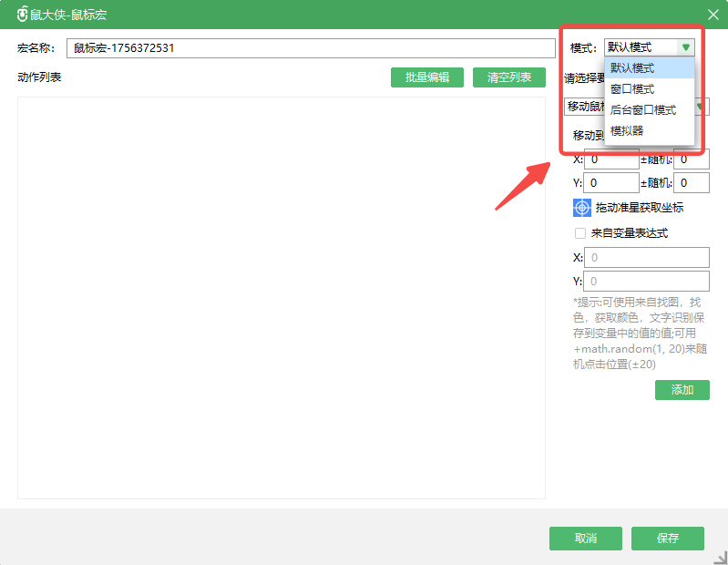Cancel with the 取消 button
728x565 pixels.
pyautogui.click(x=585, y=539)
